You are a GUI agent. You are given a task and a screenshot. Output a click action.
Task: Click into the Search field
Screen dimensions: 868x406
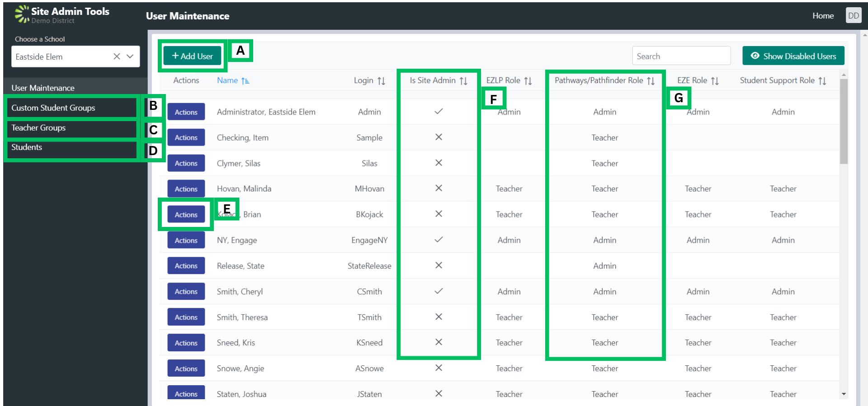[681, 56]
